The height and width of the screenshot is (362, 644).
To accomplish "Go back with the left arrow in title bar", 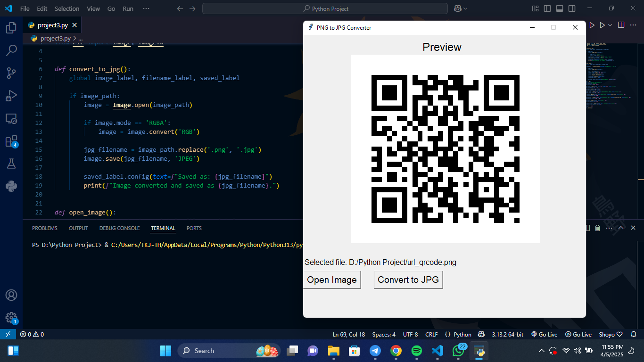I will tap(180, 8).
